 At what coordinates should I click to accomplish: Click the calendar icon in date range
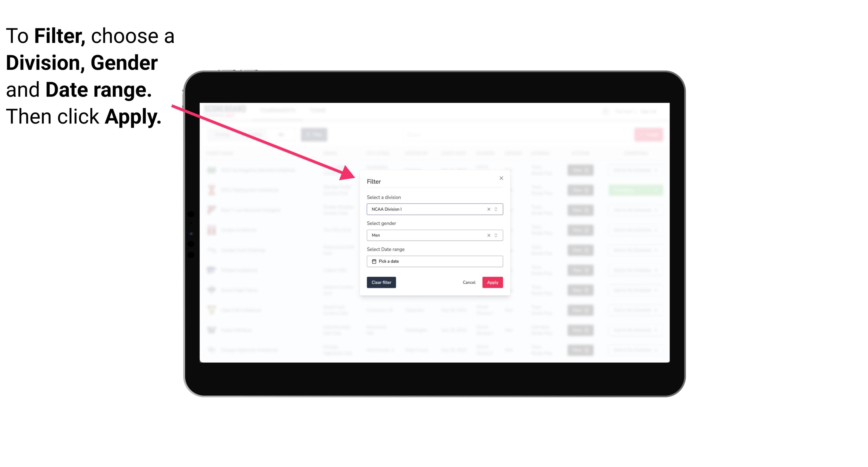point(373,261)
